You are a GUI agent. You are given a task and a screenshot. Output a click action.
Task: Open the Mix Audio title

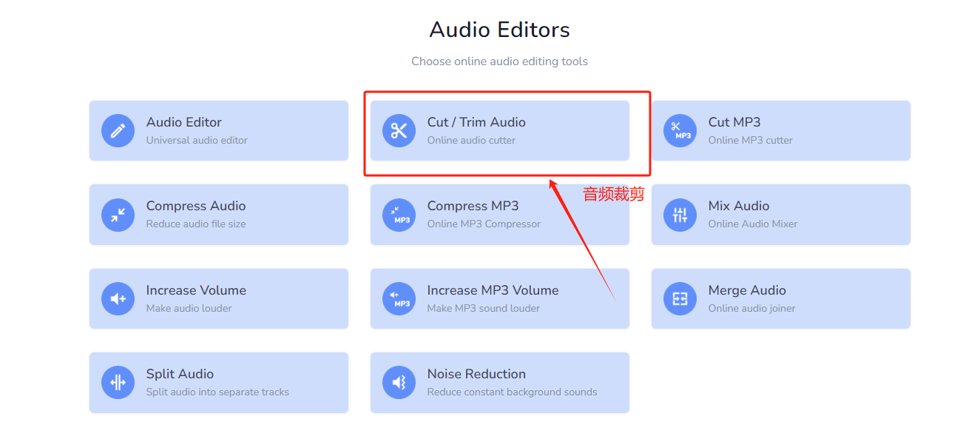(739, 206)
